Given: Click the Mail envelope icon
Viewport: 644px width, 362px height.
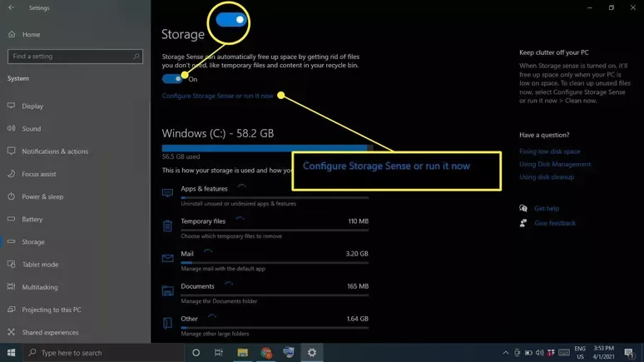Looking at the screenshot, I should click(167, 258).
